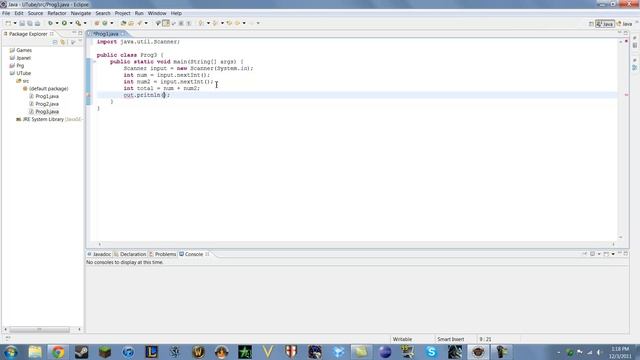The image size is (640, 360).
Task: Click the Pin Console icon
Action: 584,254
